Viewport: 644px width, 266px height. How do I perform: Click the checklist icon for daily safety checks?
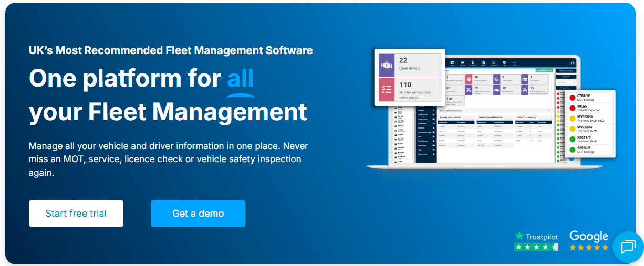pos(387,89)
